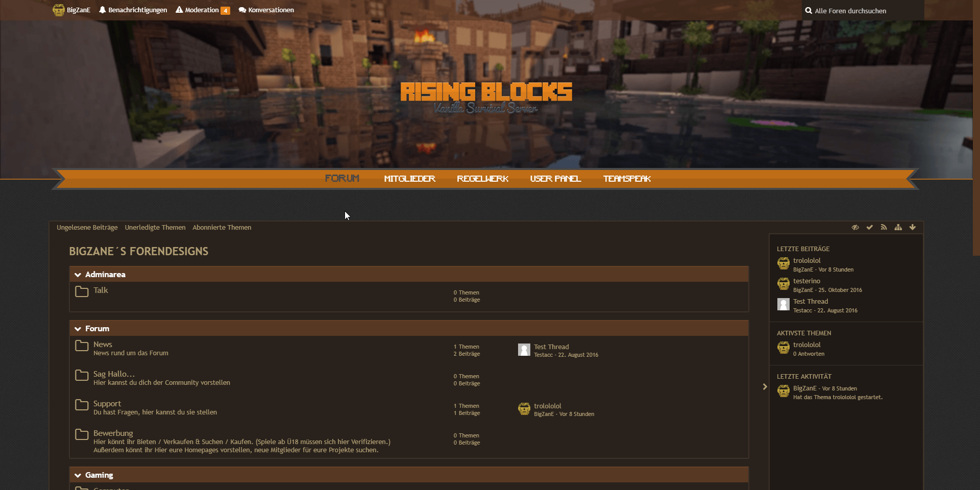Collapse the Gaming category
The image size is (980, 490).
(x=78, y=475)
